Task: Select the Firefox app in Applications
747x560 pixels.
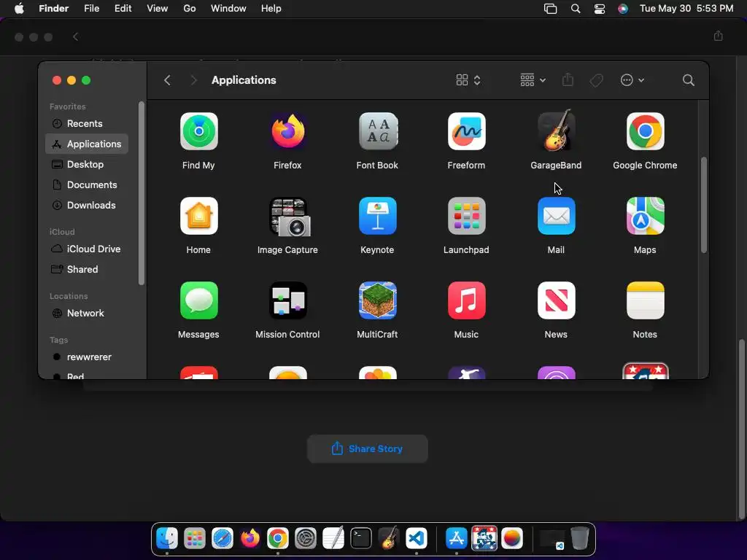Action: coord(287,131)
